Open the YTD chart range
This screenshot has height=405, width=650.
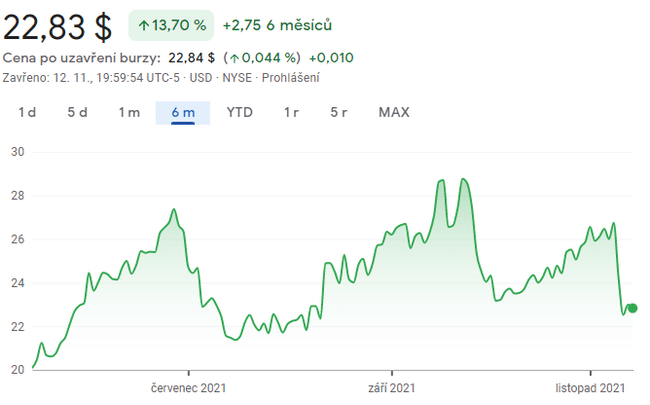tap(240, 112)
